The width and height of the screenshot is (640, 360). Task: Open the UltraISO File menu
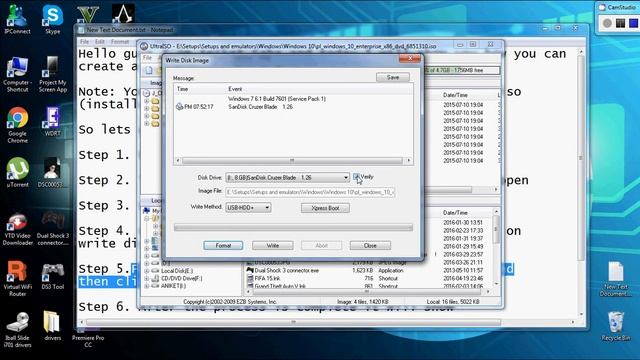147,58
